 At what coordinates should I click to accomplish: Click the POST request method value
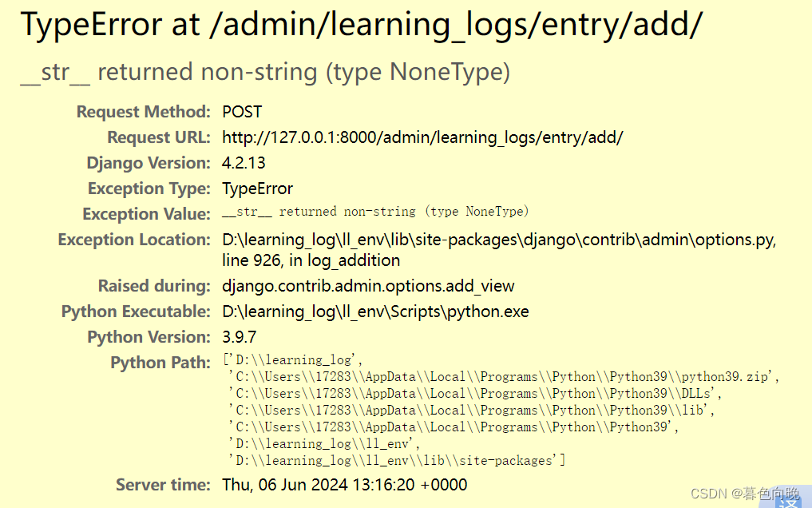coord(241,111)
